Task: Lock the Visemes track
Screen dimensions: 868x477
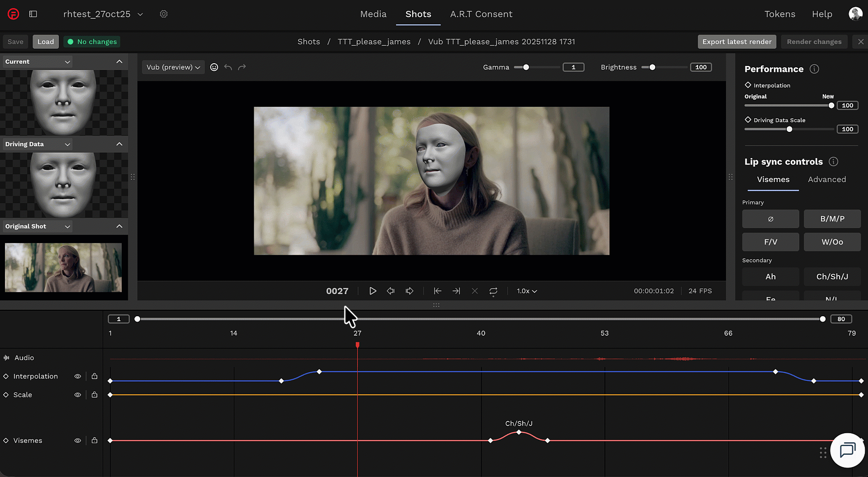Action: [94, 440]
